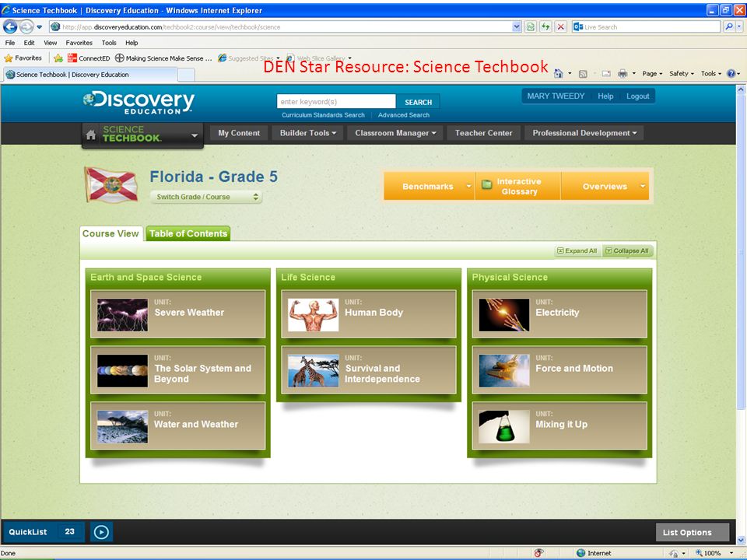
Task: Click the List Options button
Action: [x=692, y=532]
